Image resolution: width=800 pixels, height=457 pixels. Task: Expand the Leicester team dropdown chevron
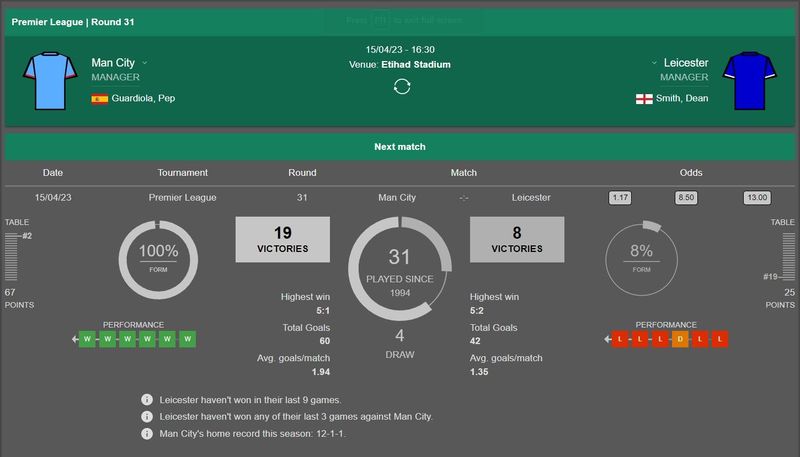pos(654,63)
